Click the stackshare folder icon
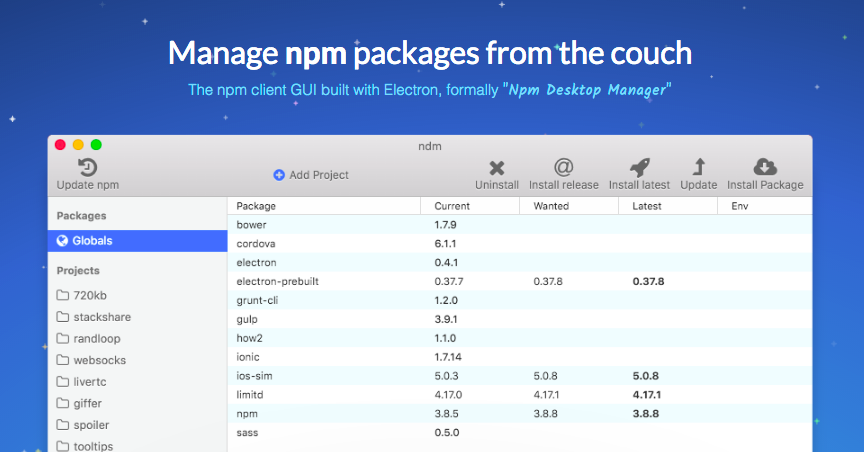The image size is (864, 452). 63,316
